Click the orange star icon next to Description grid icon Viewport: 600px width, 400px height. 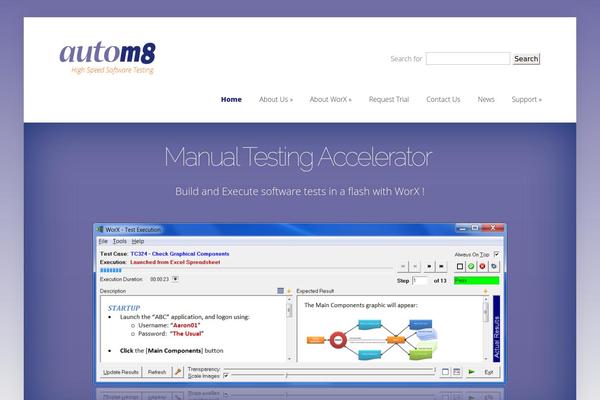tap(289, 291)
